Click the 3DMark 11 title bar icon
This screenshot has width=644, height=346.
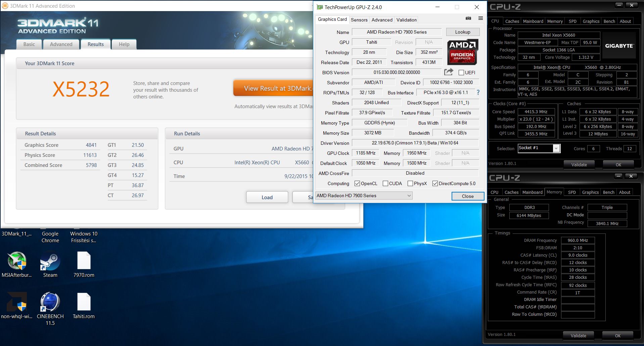(x=5, y=6)
